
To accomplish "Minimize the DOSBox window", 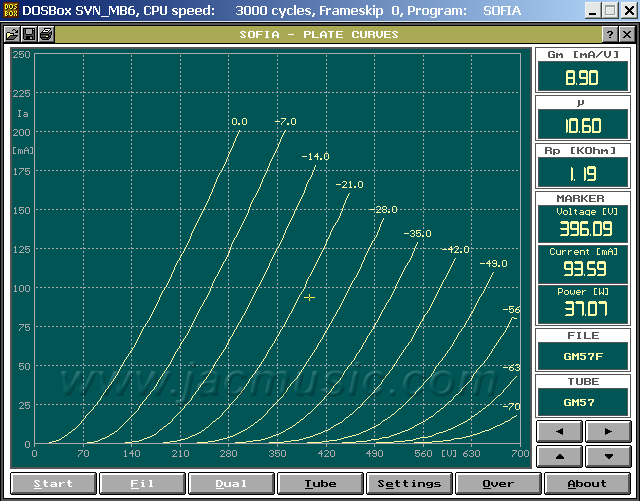I will pos(593,10).
